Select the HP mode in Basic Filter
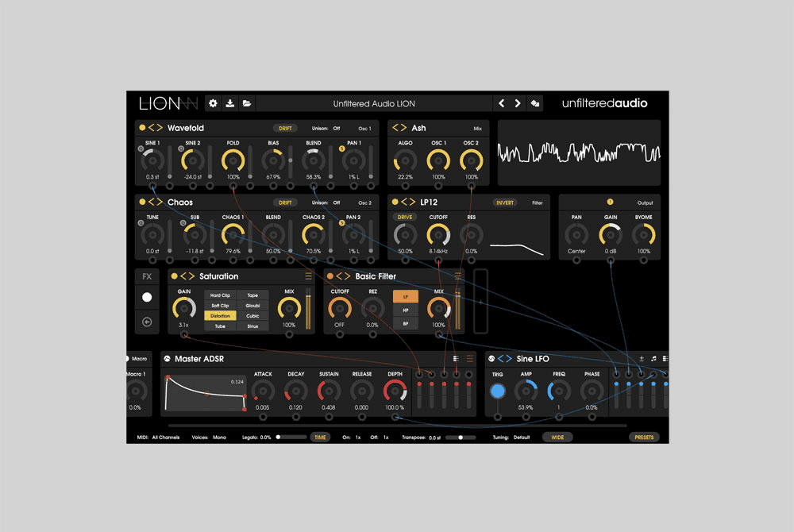794x532 pixels. click(x=406, y=310)
